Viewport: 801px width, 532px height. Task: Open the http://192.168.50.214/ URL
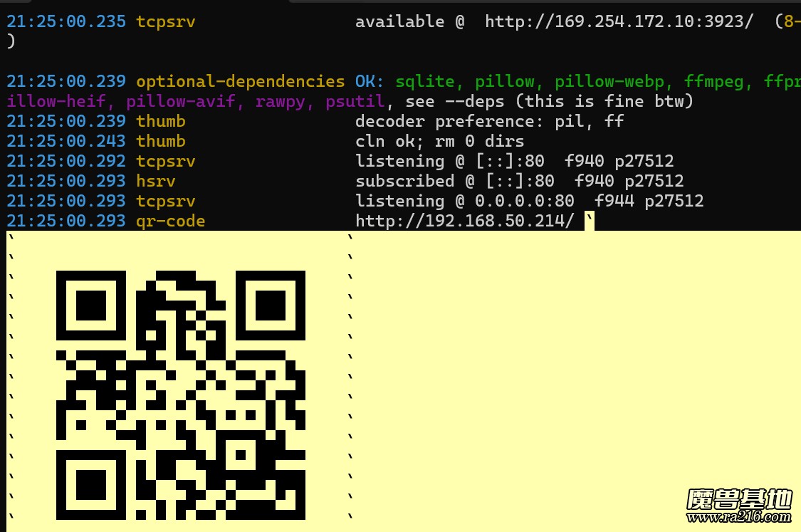coord(465,221)
